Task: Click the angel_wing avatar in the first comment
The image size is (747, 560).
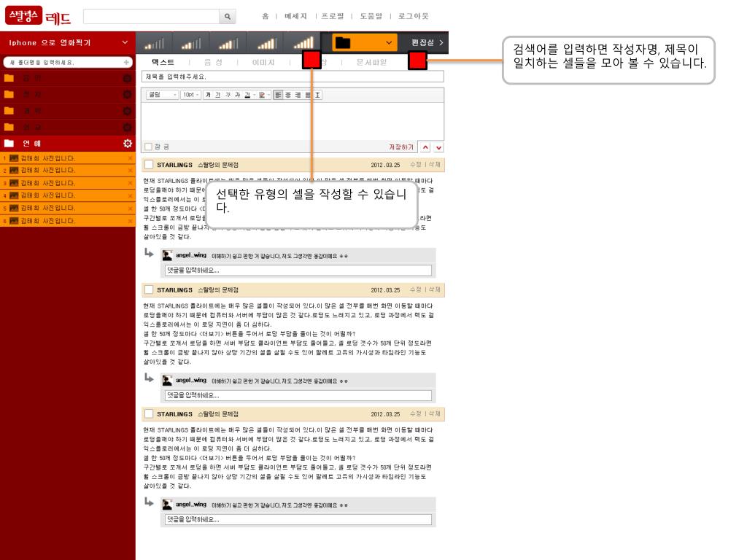Action: pyautogui.click(x=167, y=256)
